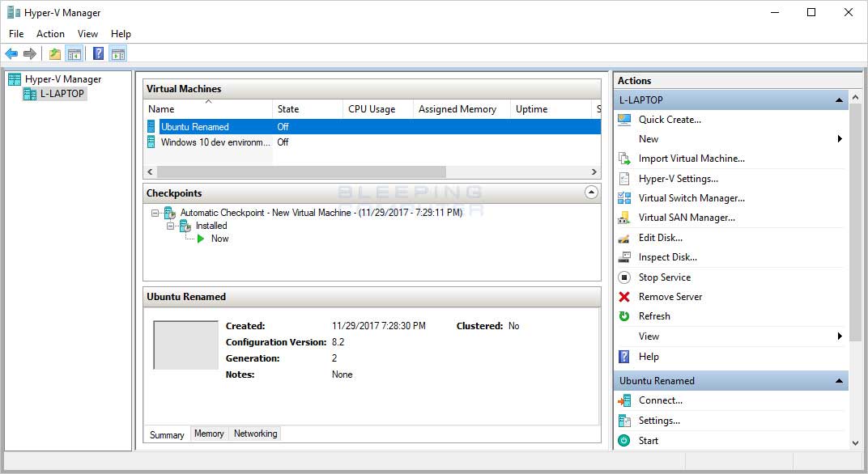Image resolution: width=868 pixels, height=474 pixels.
Task: Expand the New submenu arrow
Action: [x=840, y=139]
